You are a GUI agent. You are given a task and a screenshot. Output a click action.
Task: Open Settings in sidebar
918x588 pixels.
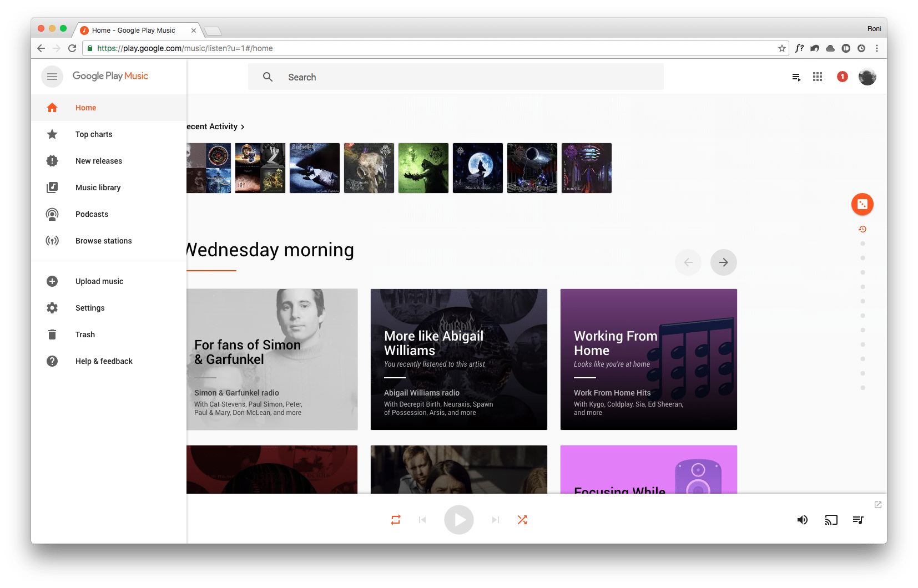click(109, 308)
